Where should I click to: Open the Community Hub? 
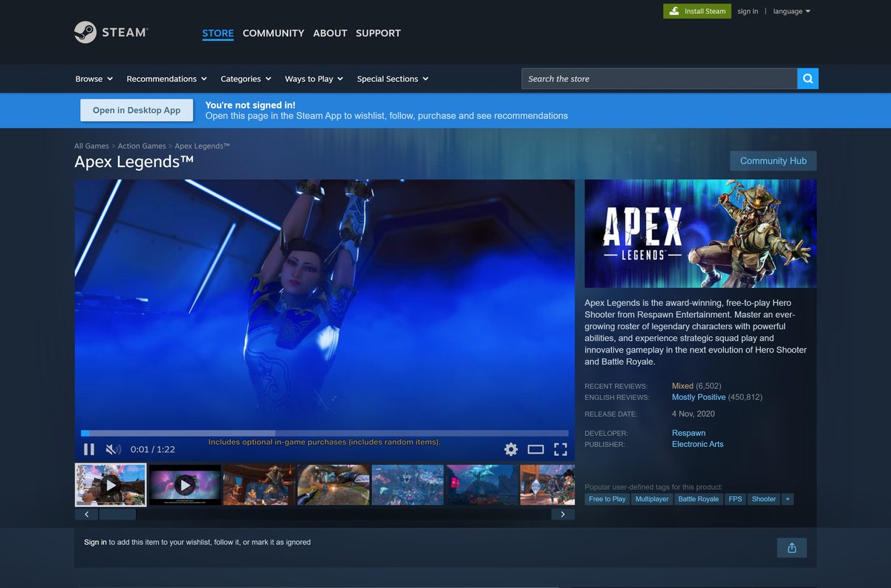point(773,161)
